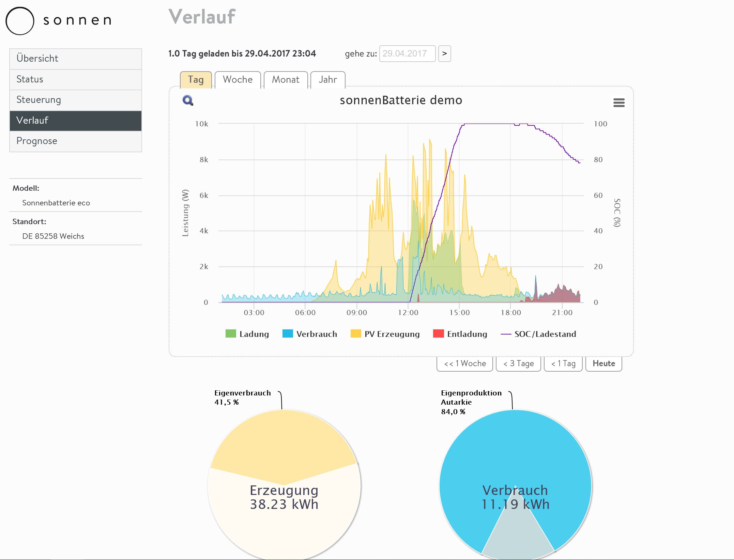Image resolution: width=734 pixels, height=560 pixels.
Task: Jump back with << 1 Woche button
Action: coord(464,363)
